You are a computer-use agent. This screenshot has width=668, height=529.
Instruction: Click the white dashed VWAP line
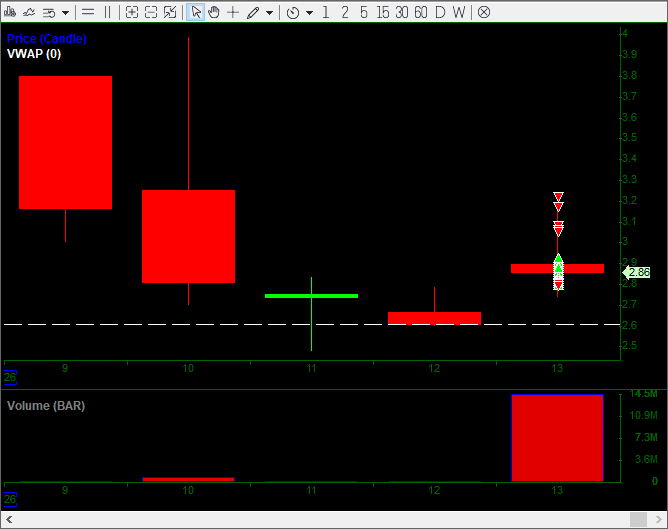click(x=312, y=325)
